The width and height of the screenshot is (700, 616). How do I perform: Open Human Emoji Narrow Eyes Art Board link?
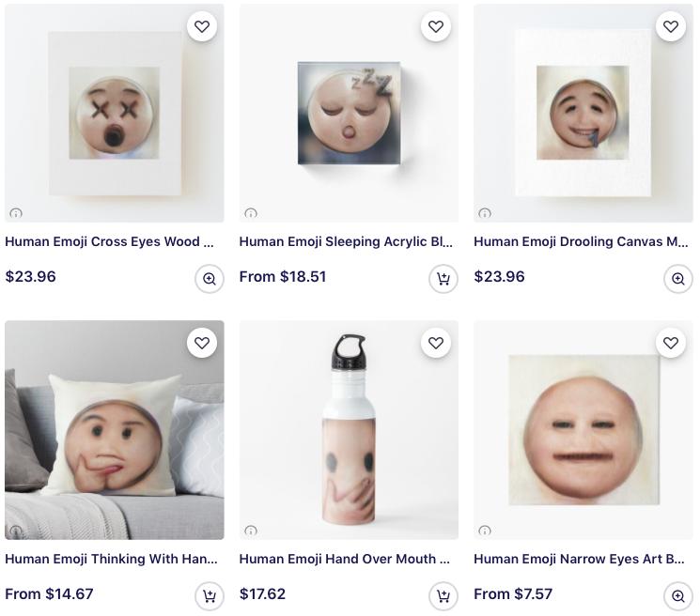point(579,559)
